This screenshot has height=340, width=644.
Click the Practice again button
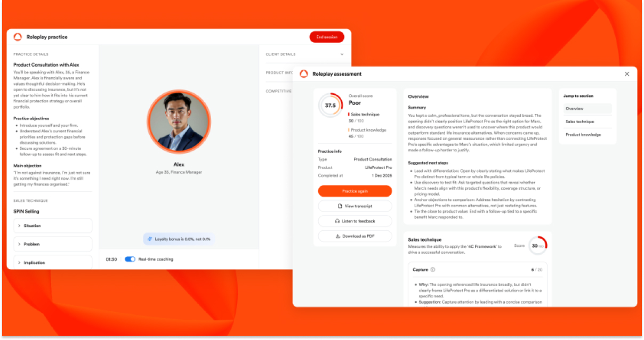(355, 191)
